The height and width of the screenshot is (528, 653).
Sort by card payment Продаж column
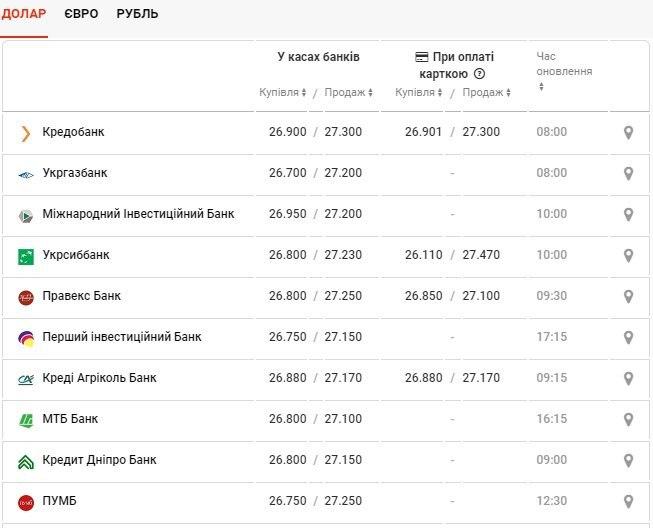pyautogui.click(x=486, y=93)
